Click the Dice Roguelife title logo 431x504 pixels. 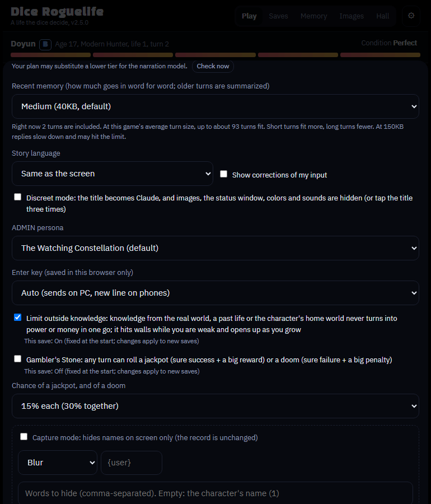click(57, 12)
